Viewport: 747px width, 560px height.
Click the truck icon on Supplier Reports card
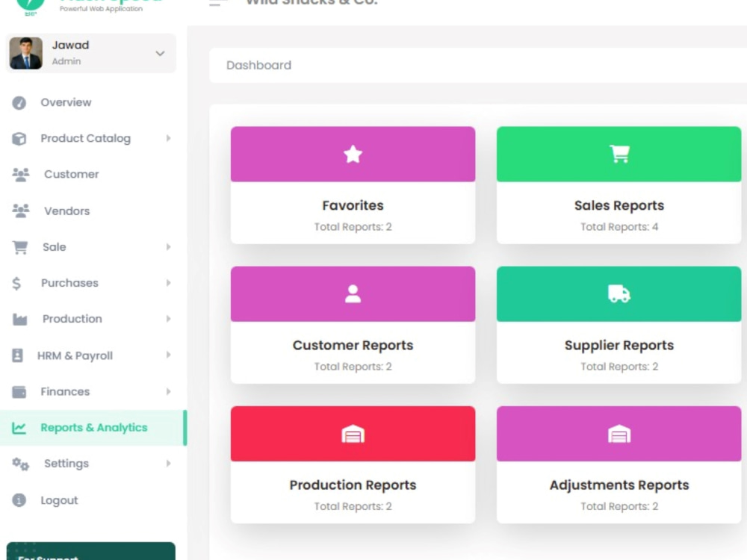click(619, 293)
